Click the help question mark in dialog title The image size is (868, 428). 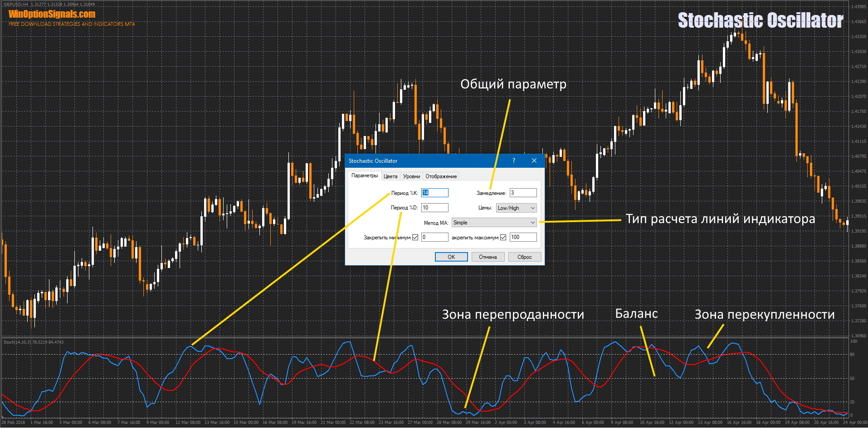point(513,160)
